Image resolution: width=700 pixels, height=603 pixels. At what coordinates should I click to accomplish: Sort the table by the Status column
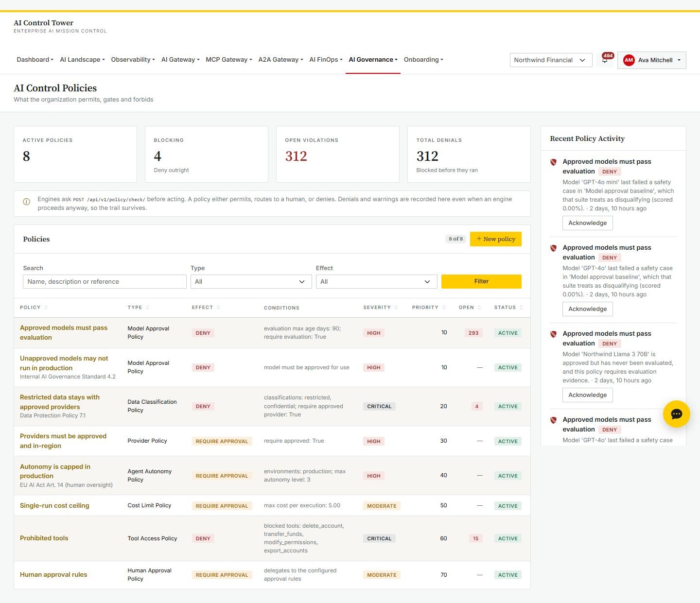508,308
